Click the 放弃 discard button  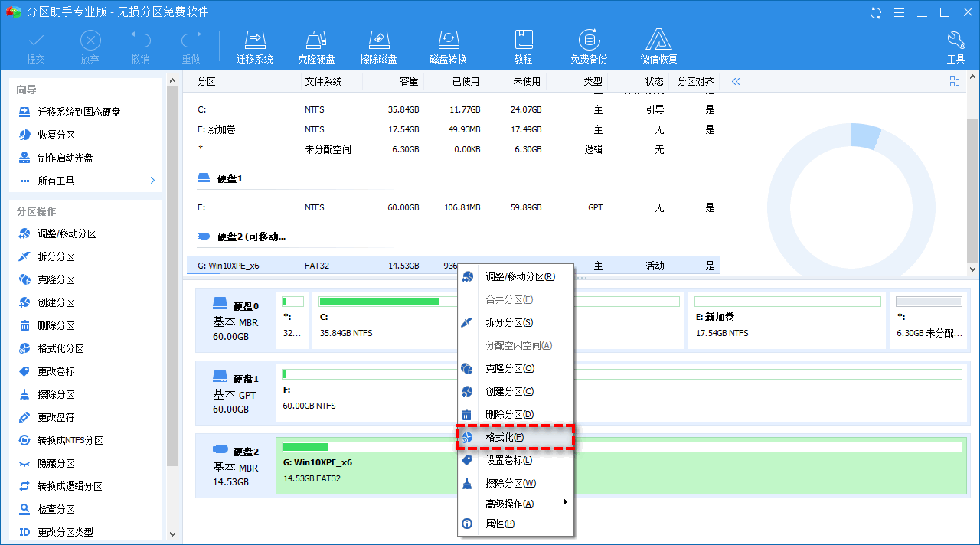(x=90, y=44)
